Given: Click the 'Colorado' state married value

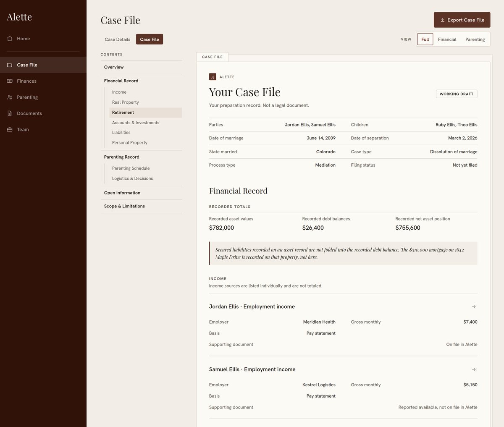Looking at the screenshot, I should [x=326, y=152].
